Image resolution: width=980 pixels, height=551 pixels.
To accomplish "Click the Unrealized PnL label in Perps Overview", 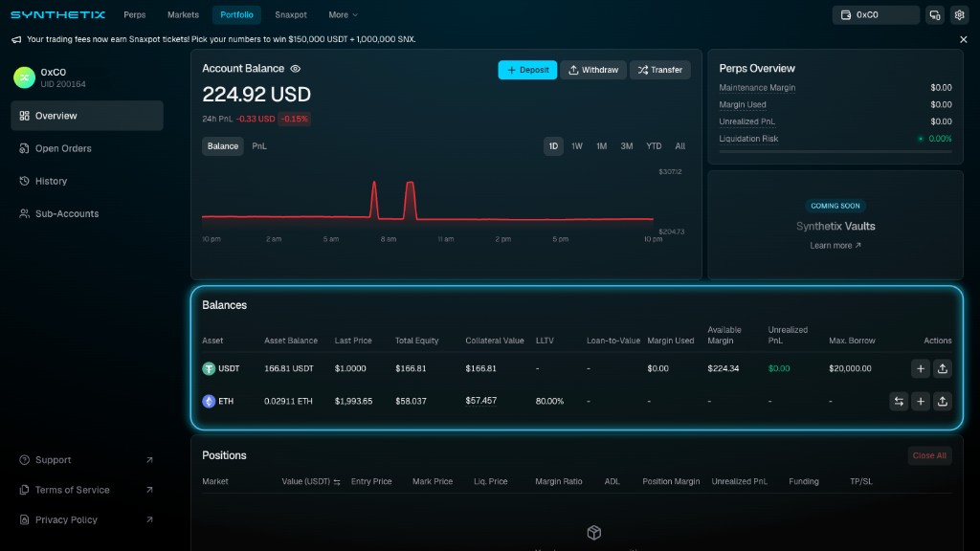I will point(746,121).
